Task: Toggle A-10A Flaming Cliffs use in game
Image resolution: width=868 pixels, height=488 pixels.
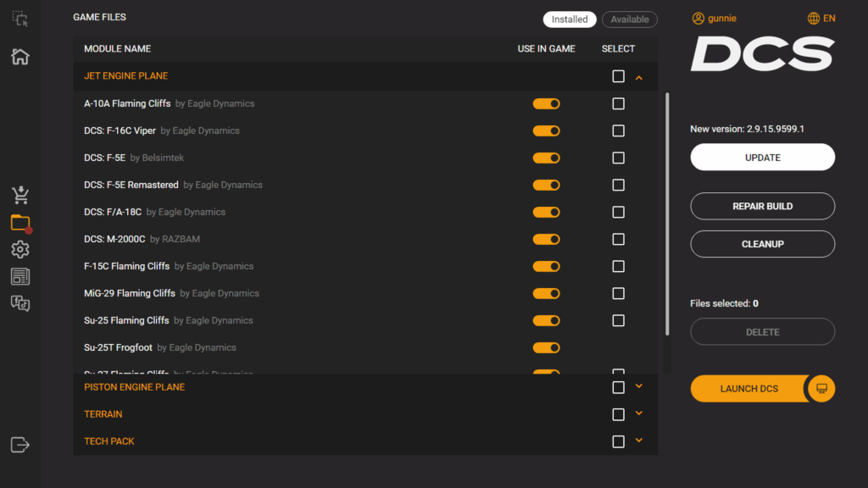Action: coord(547,103)
